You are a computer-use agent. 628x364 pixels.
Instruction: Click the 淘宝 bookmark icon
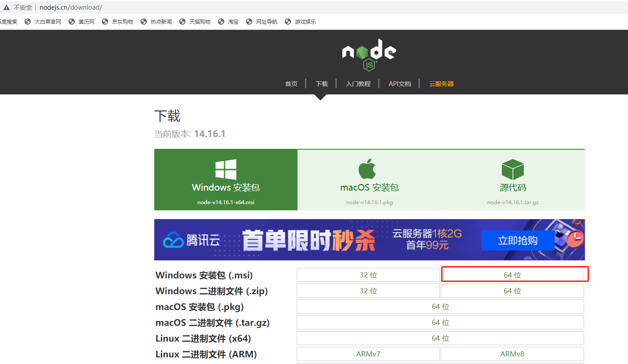coord(221,21)
